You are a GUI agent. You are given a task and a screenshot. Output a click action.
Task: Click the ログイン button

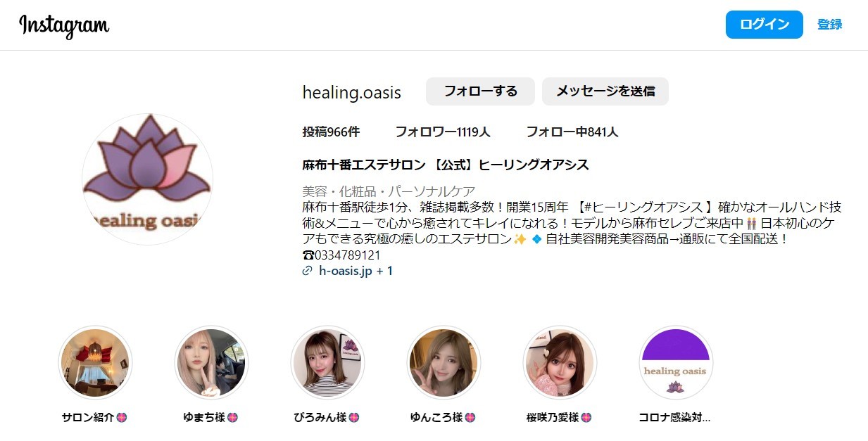[x=765, y=25]
